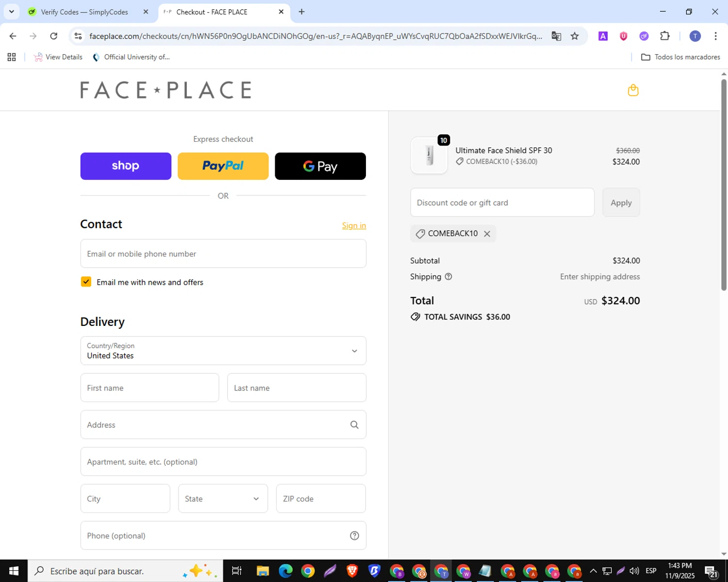Focus the Email or mobile phone number field

pyautogui.click(x=223, y=254)
